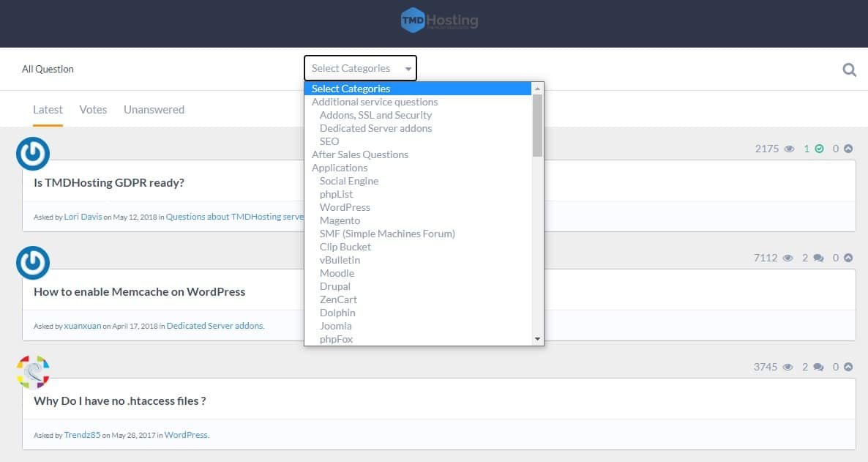
Task: Click the comments icon on the htaccess question
Action: [819, 367]
